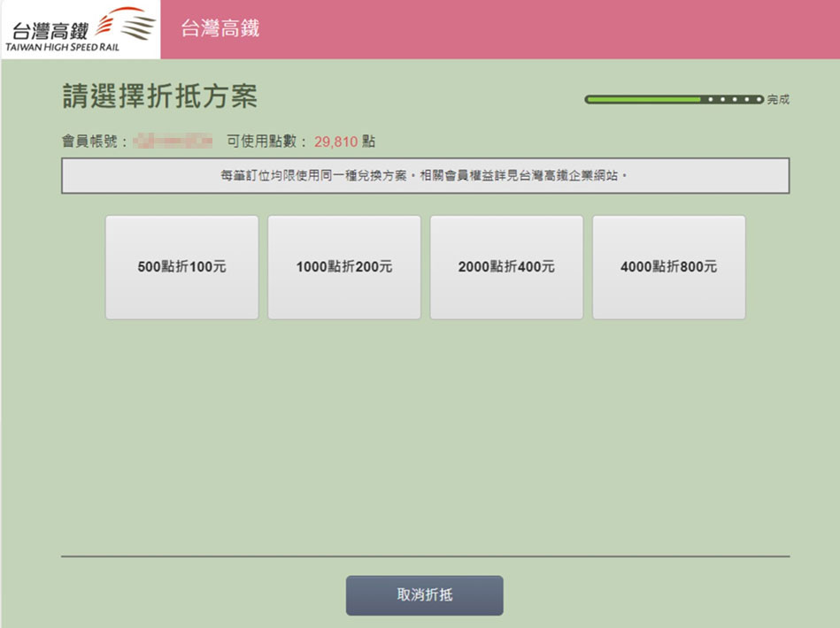Cancel redemption with 取消折抵 button
Viewport: 840px width, 628px height.
[x=424, y=594]
